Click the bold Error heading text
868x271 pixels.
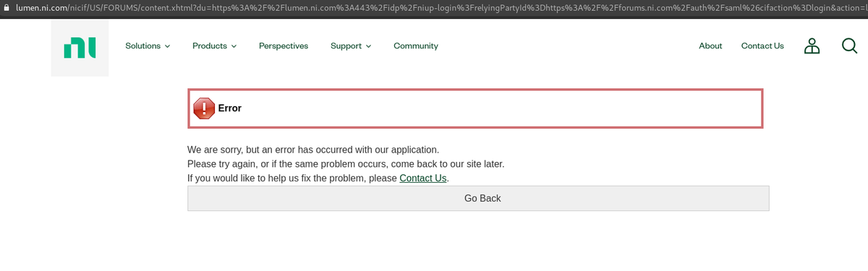[x=230, y=108]
